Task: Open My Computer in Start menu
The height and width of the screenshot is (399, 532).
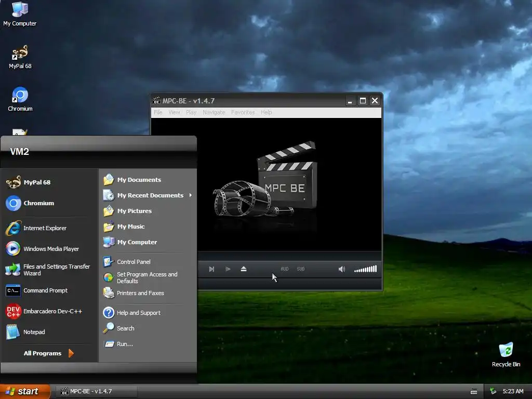Action: tap(148, 242)
